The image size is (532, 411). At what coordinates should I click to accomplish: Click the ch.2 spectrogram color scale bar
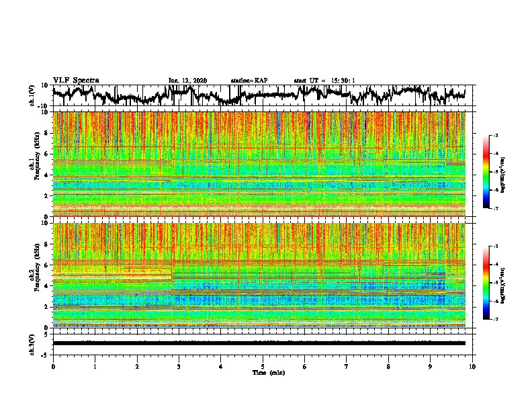[x=486, y=283]
